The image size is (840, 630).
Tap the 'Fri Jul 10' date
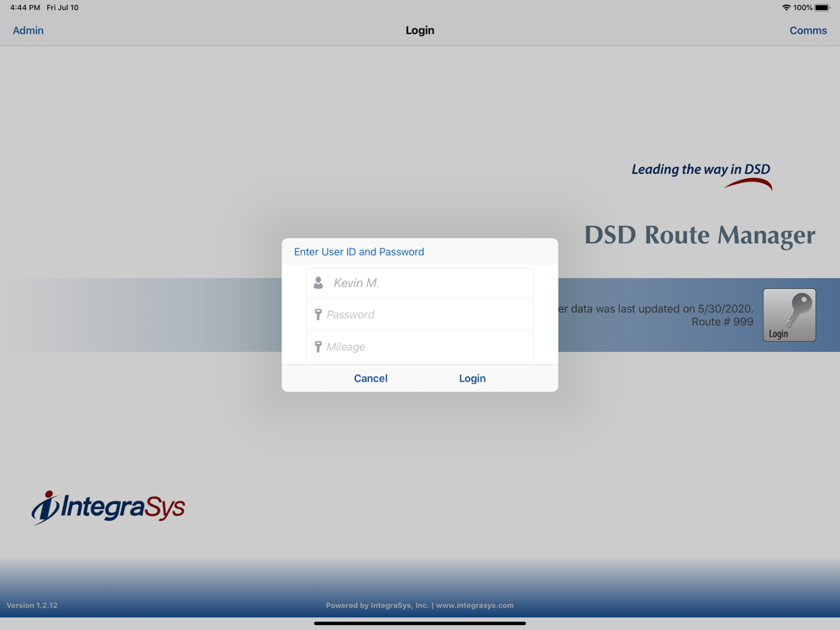click(63, 8)
